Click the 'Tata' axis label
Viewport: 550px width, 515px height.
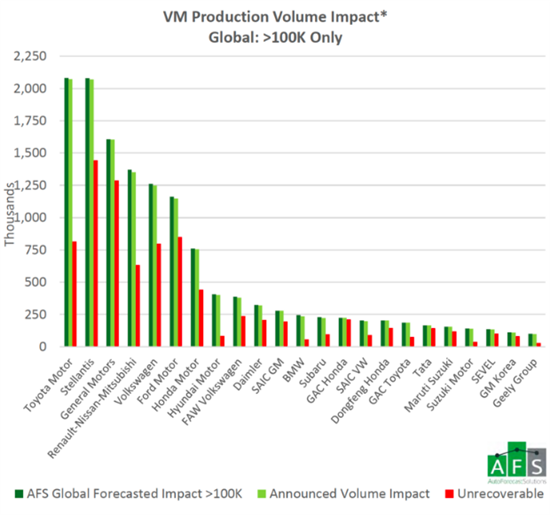422,367
